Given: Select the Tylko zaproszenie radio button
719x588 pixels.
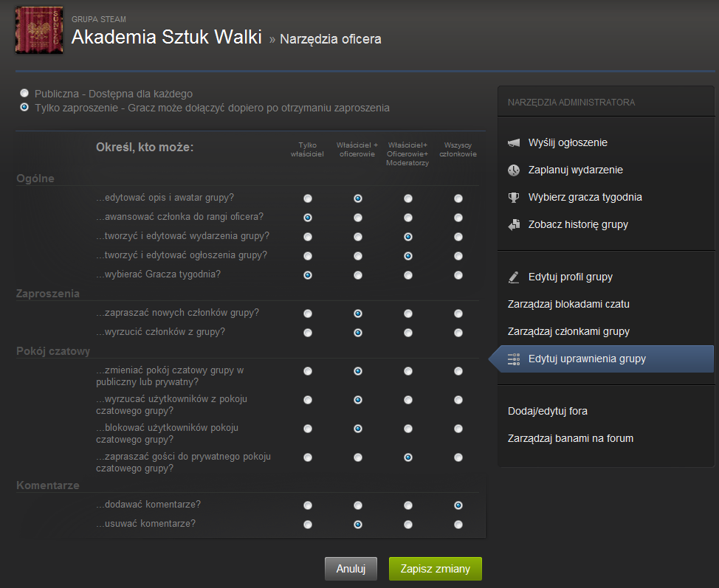Looking at the screenshot, I should pos(25,108).
